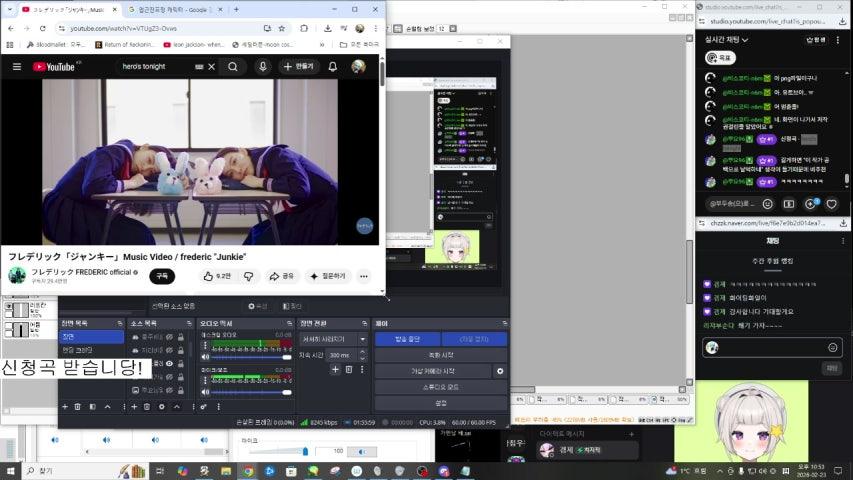Open the YouTube notifications bell
The width and height of the screenshot is (853, 480).
pos(332,67)
